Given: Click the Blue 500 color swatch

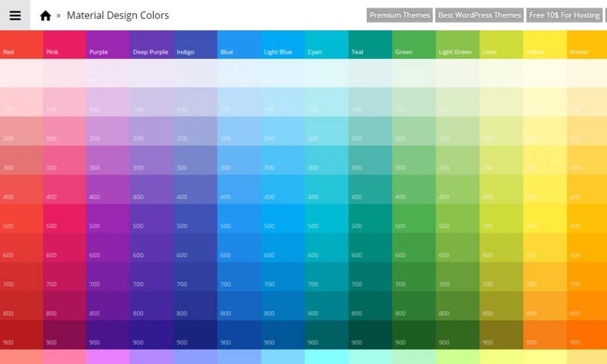Looking at the screenshot, I should pos(238,226).
